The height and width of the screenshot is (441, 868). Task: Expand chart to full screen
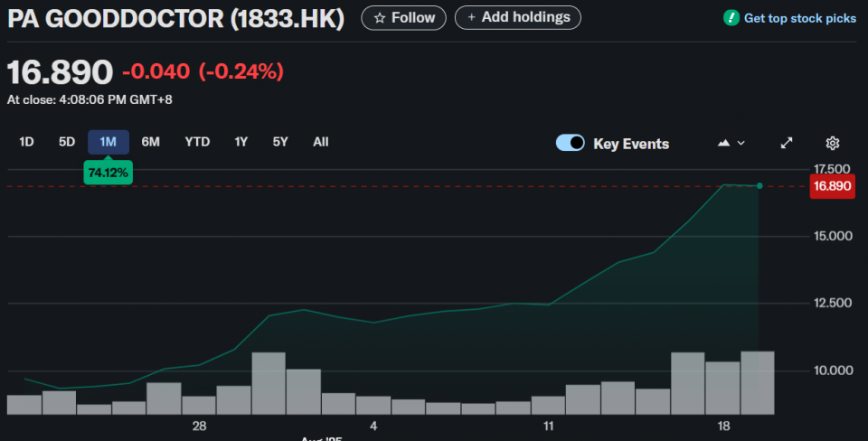click(x=787, y=144)
